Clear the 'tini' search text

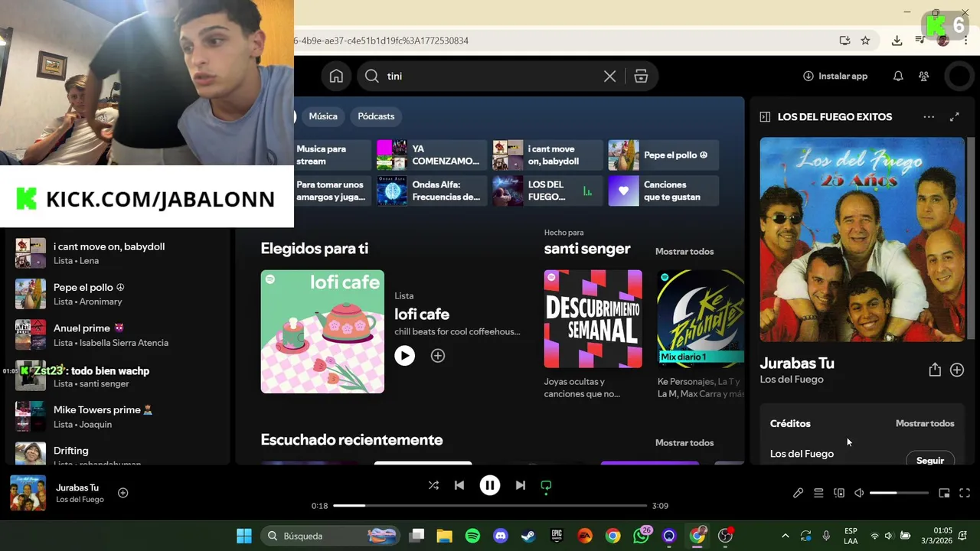coord(609,76)
